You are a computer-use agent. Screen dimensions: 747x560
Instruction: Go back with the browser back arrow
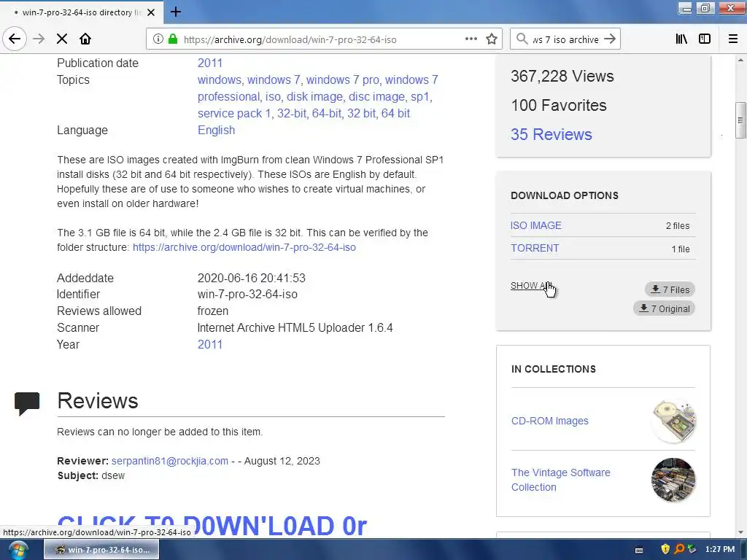tap(15, 39)
